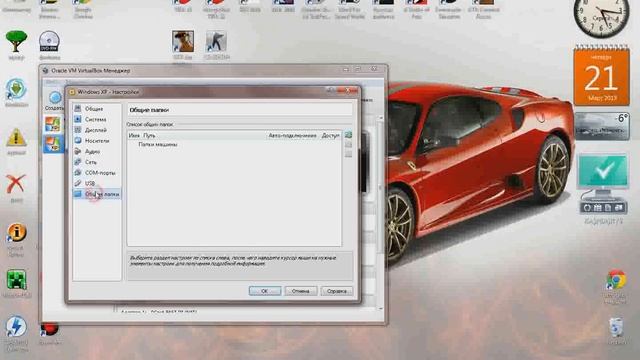640x360 pixels.
Task: Click the DVD-RW disc desktop icon
Action: coord(49,42)
